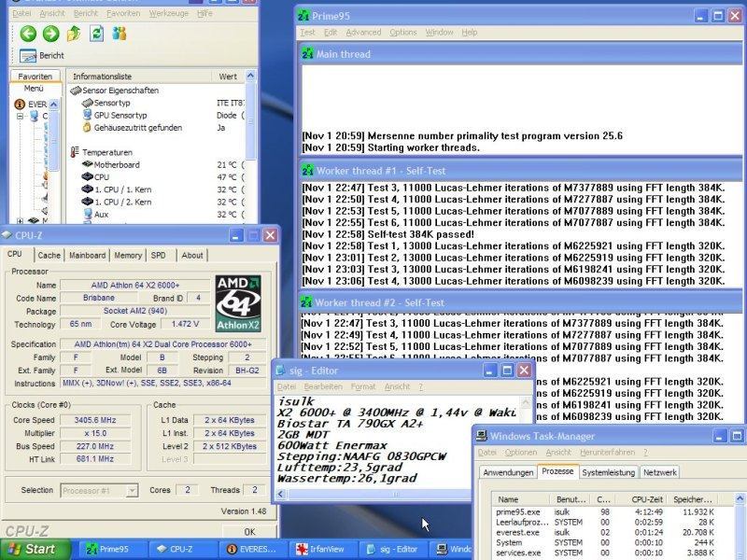The width and height of the screenshot is (747, 560).
Task: Click the Windows Start button
Action: [35, 549]
